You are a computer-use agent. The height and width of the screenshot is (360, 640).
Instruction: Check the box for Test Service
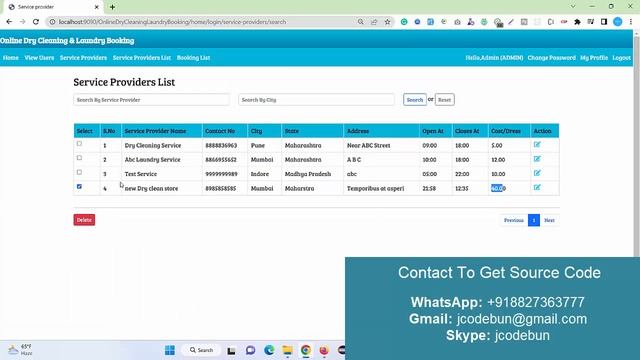[79, 172]
